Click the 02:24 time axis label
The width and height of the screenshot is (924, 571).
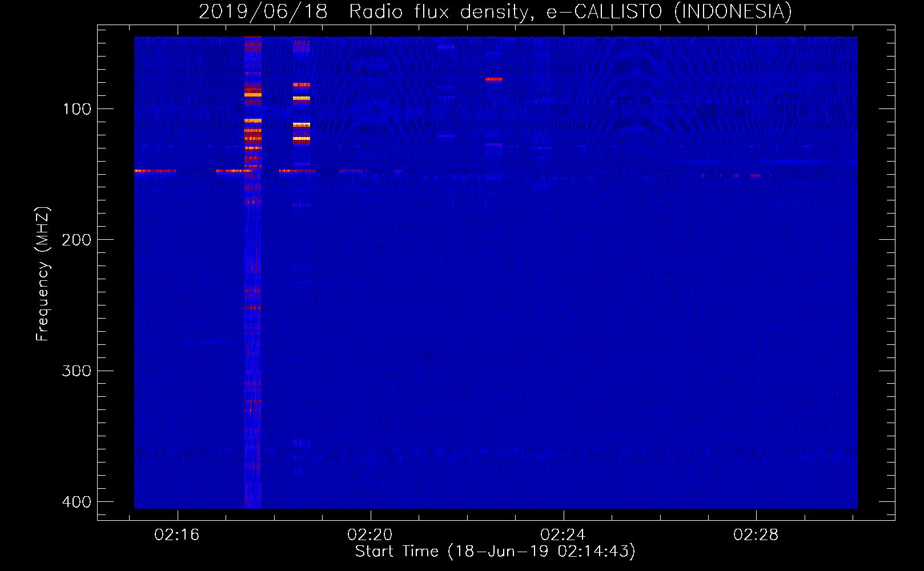pyautogui.click(x=563, y=535)
